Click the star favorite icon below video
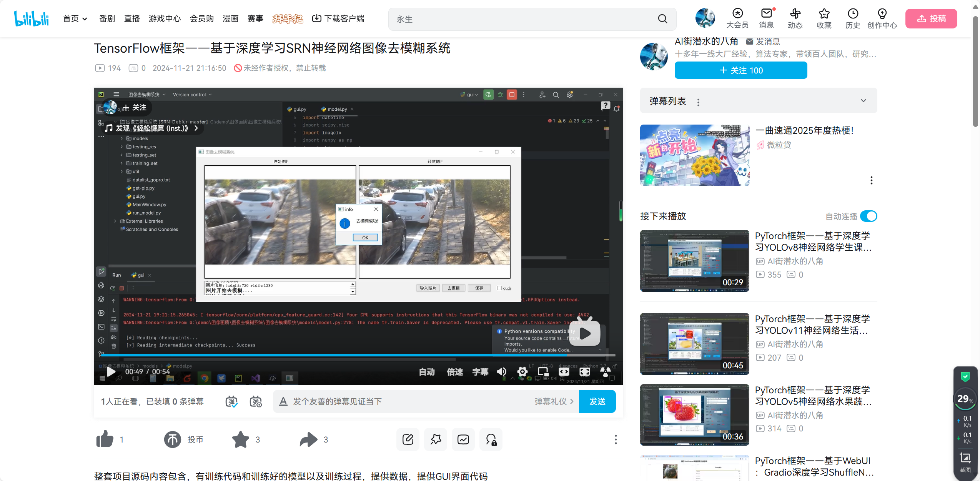The width and height of the screenshot is (980, 481). coord(241,439)
